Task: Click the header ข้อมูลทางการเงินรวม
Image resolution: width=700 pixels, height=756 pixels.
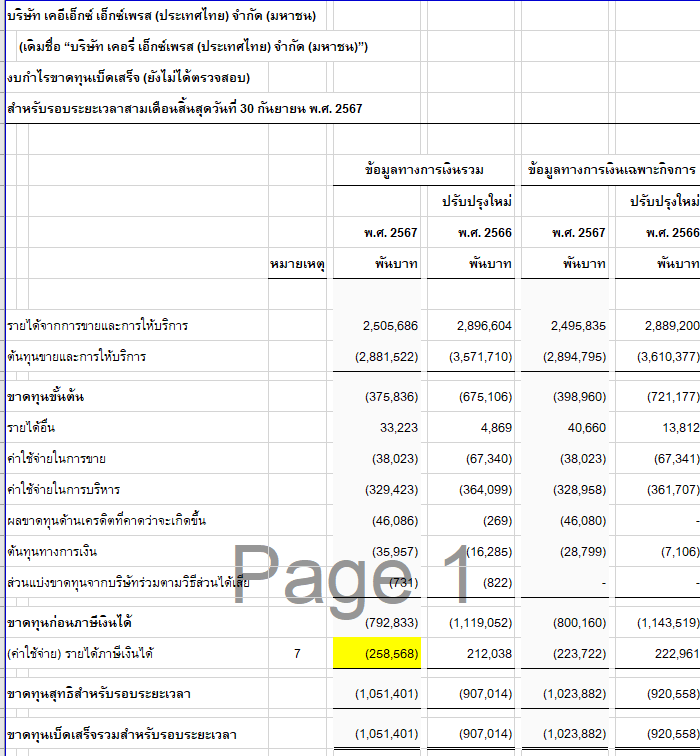Action: (424, 170)
